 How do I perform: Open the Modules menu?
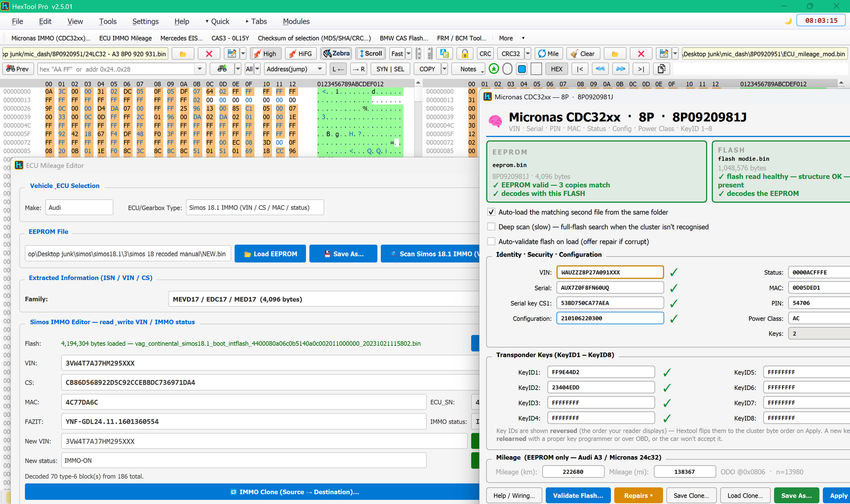pyautogui.click(x=296, y=21)
